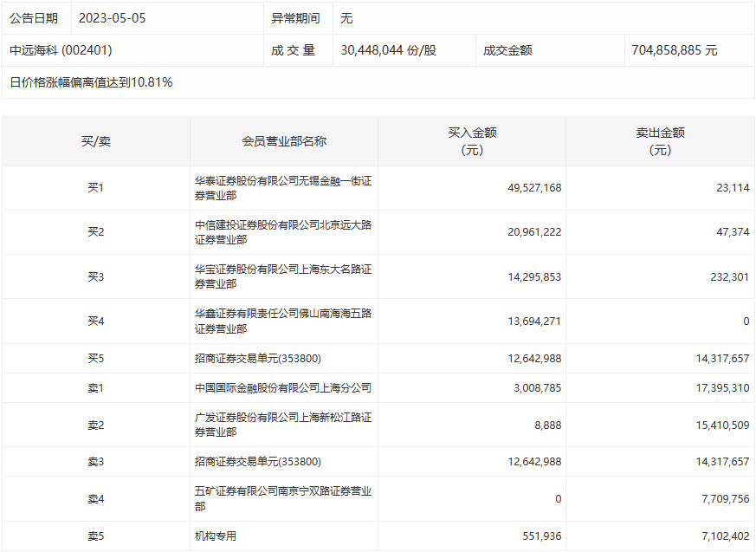The width and height of the screenshot is (756, 552).
Task: Click 广发证券上海新松江路证券营业部 name
Action: point(283,425)
